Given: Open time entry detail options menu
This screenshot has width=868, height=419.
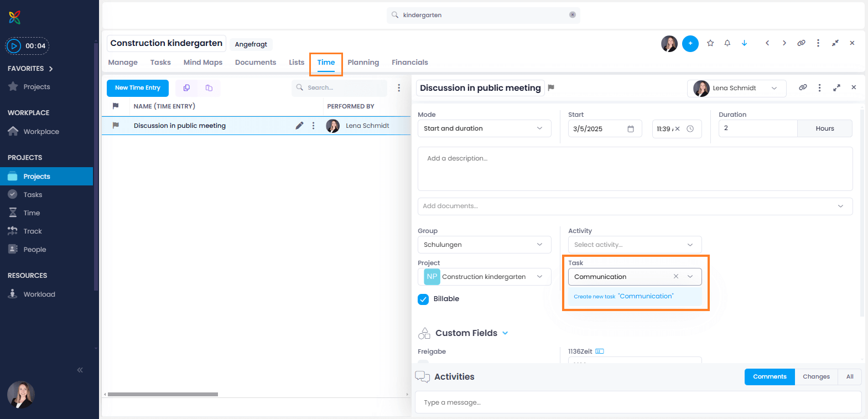Looking at the screenshot, I should coord(820,87).
